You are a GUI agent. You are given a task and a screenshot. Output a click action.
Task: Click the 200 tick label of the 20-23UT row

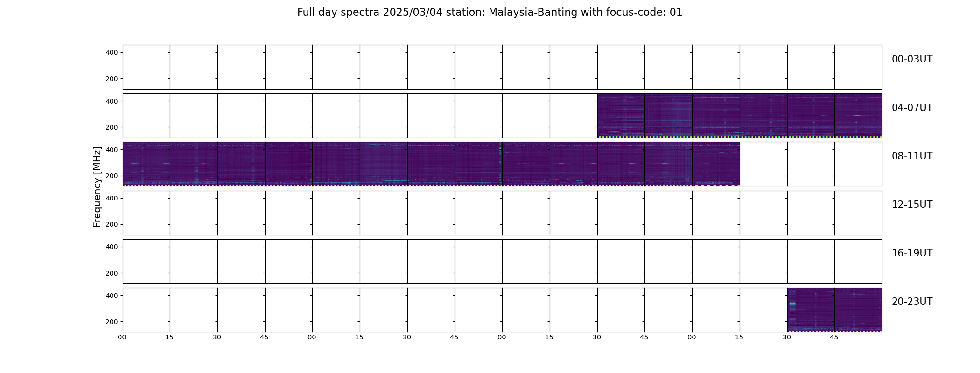coord(112,322)
